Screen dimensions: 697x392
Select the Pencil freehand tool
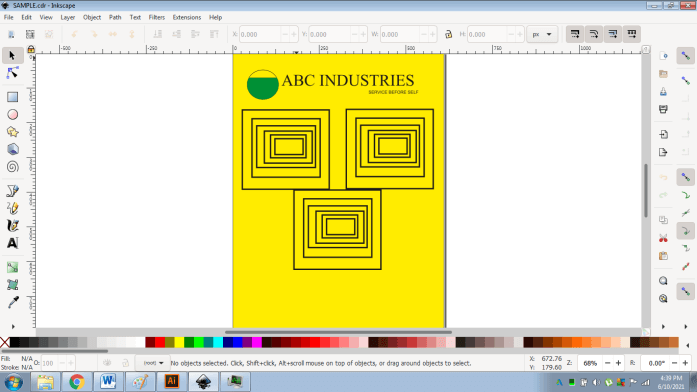[12, 208]
